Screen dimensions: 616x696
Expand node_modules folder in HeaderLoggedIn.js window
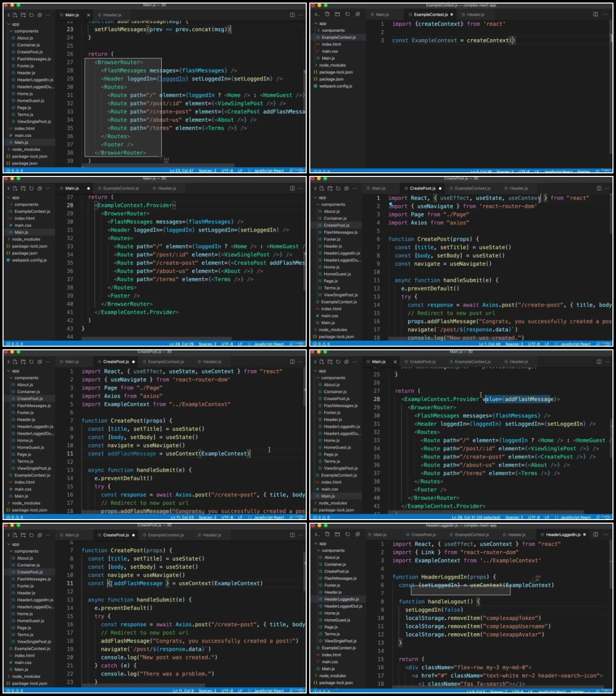tap(333, 676)
